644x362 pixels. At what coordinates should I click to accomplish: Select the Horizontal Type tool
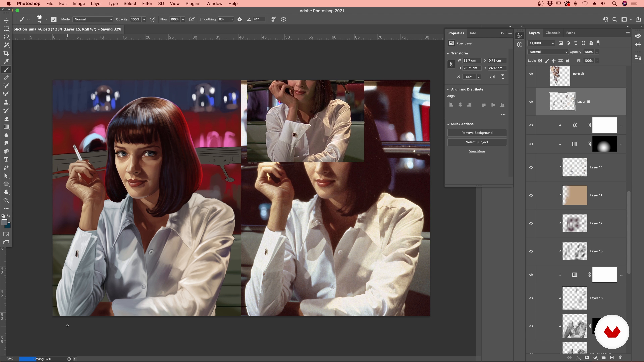(x=6, y=159)
